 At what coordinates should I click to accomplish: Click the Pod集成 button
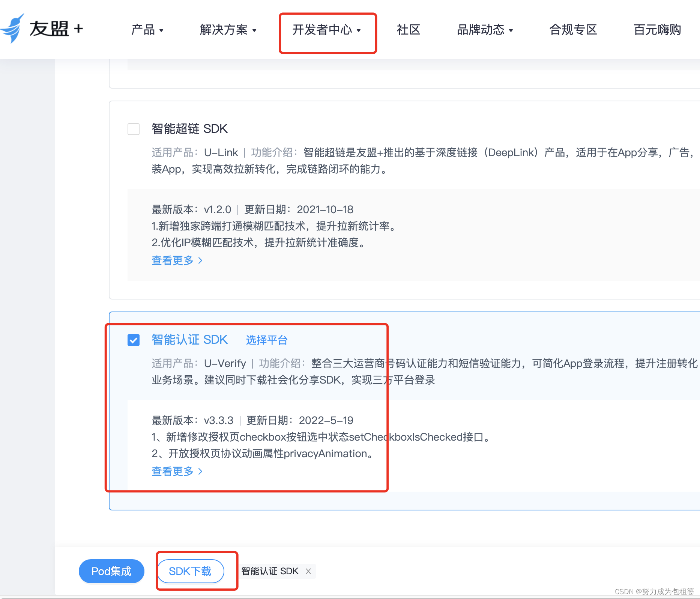tap(111, 571)
